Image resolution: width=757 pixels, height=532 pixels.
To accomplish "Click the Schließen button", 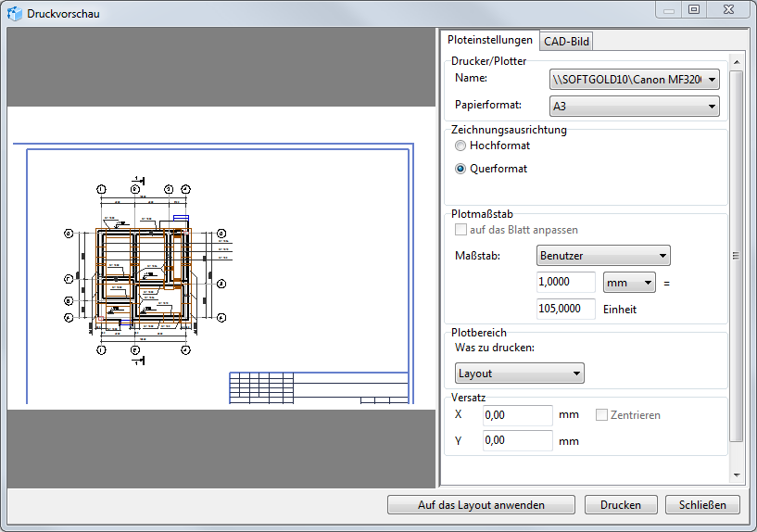I will [x=702, y=505].
